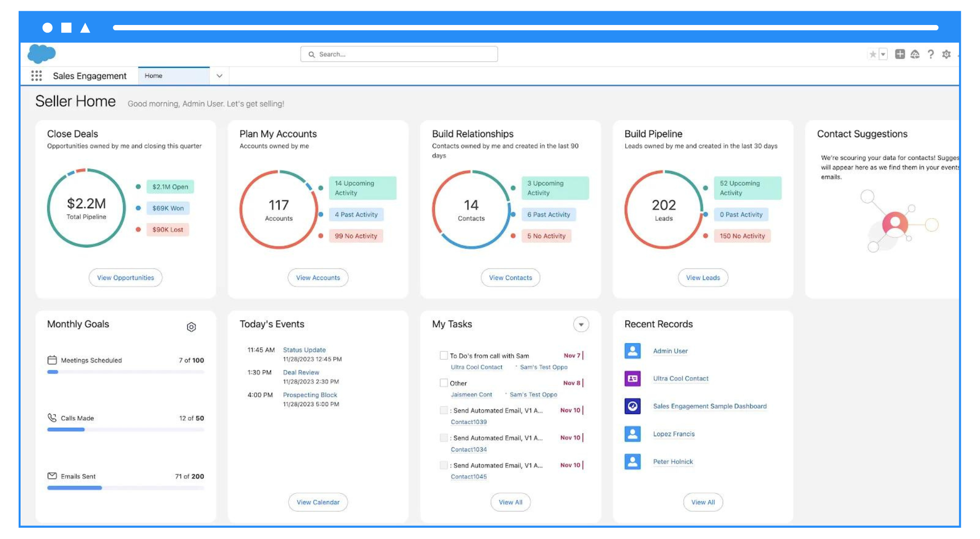Open the Ultra Cool Contact record link

[x=681, y=378]
